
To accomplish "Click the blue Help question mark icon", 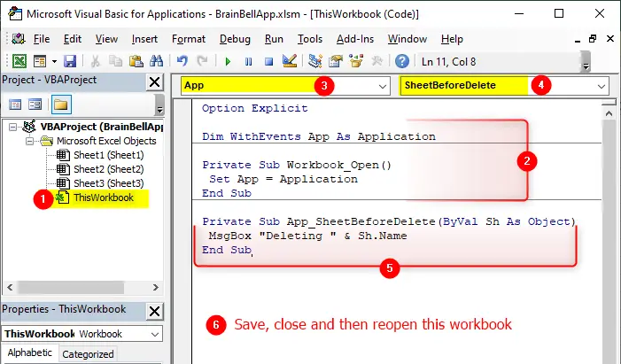I will click(x=402, y=61).
